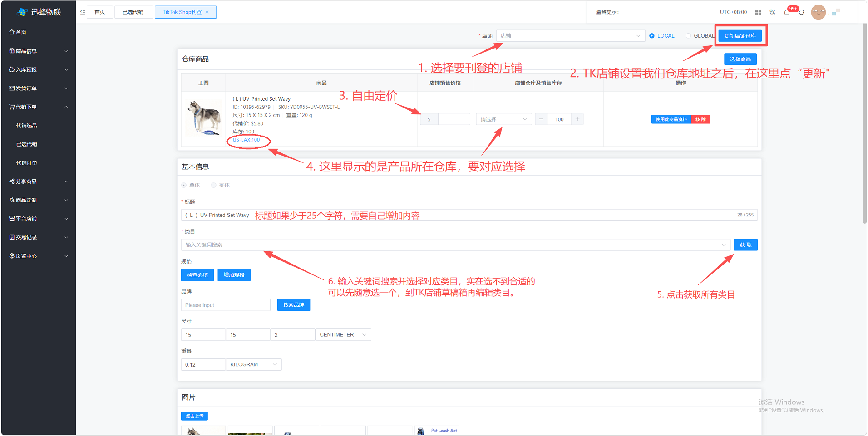Switch to the 已选代销 tab
This screenshot has width=868, height=436.
tap(133, 12)
